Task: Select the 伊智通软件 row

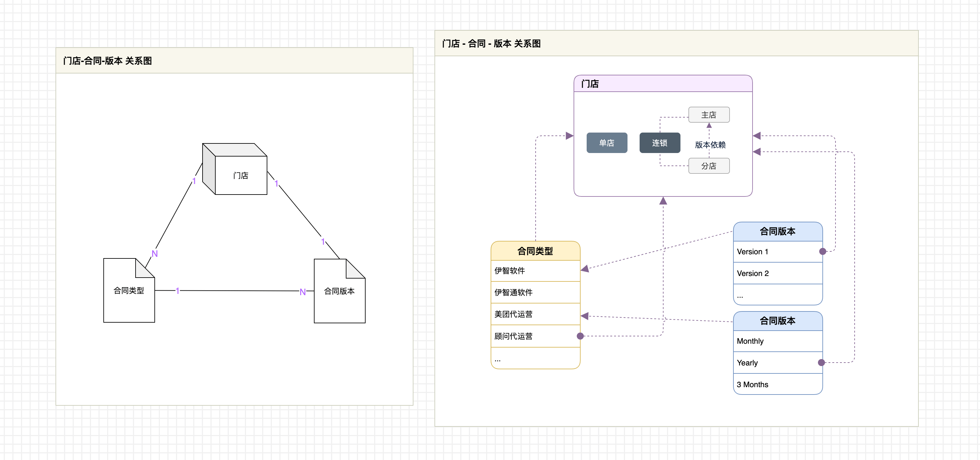Action: click(x=535, y=292)
